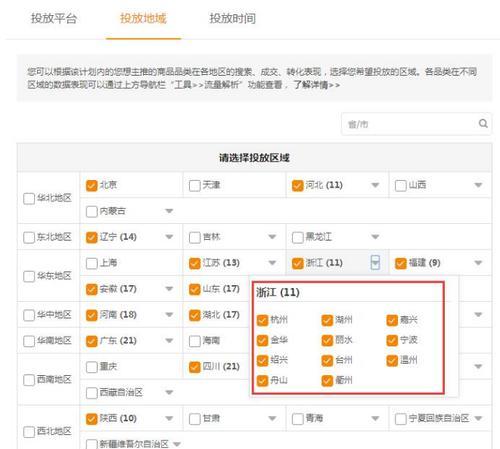Image resolution: width=500 pixels, height=449 pixels.
Task: Check the 黑龙江 checkbox
Action: click(x=297, y=237)
